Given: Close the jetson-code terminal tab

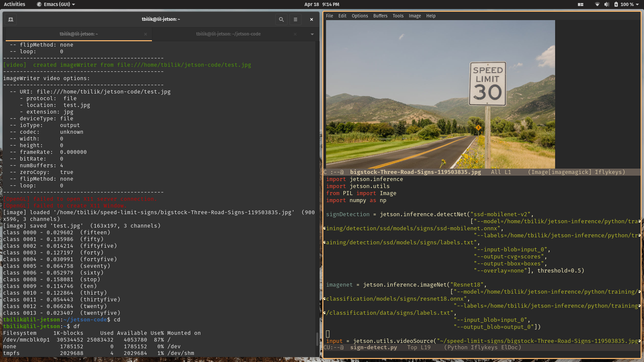Looking at the screenshot, I should pyautogui.click(x=295, y=34).
